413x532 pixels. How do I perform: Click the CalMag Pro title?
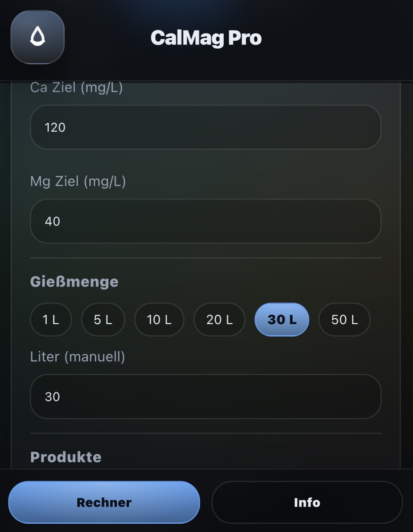(x=206, y=38)
